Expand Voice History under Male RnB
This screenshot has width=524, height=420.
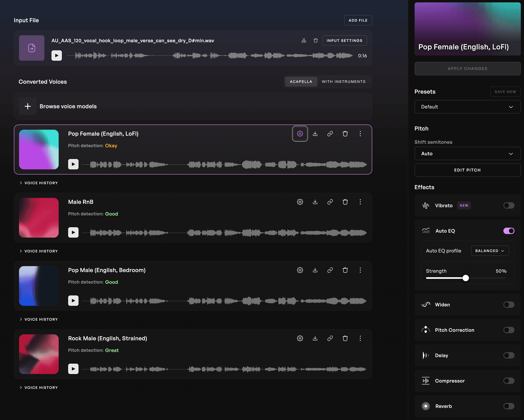coord(39,251)
